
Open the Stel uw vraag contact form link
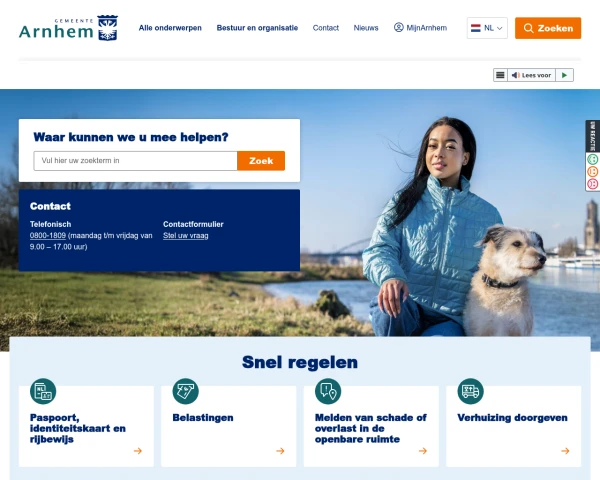(186, 235)
